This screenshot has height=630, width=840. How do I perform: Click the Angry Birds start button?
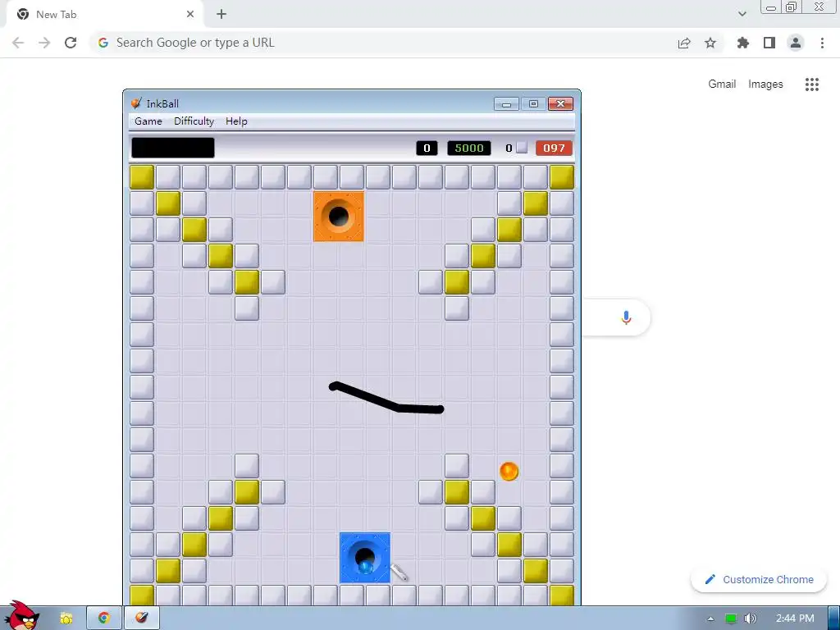pos(21,615)
